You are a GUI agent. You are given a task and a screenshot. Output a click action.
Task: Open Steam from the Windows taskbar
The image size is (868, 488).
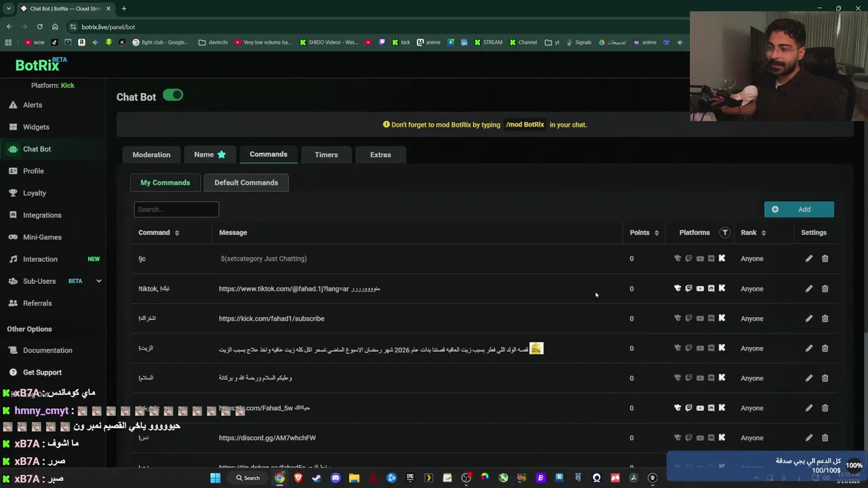(317, 478)
